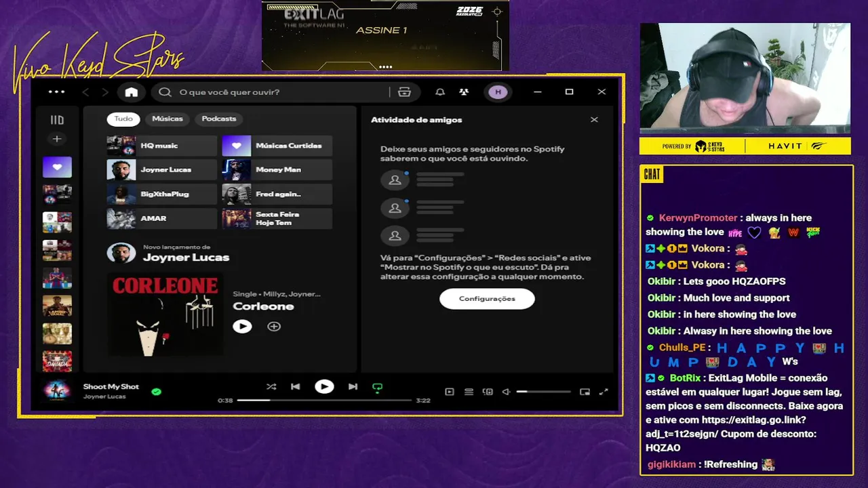This screenshot has width=868, height=488.
Task: Open 'Músicas Curtidas' shortcut
Action: pyautogui.click(x=277, y=146)
